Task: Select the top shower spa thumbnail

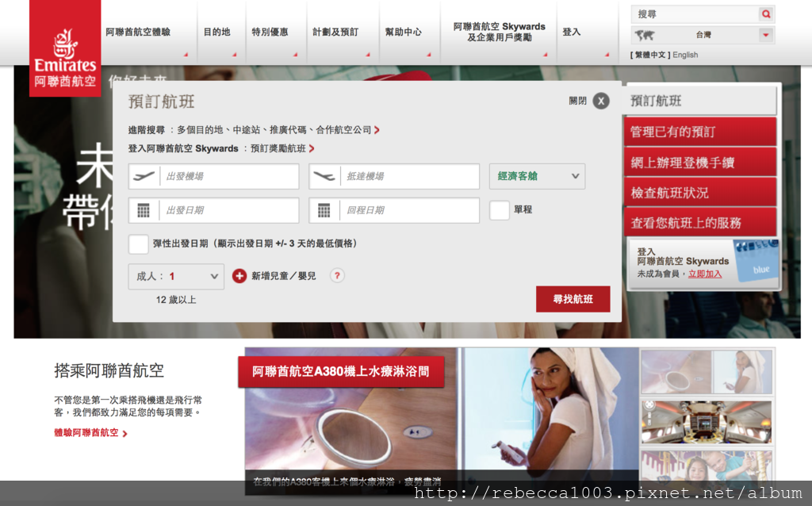Action: tap(707, 372)
